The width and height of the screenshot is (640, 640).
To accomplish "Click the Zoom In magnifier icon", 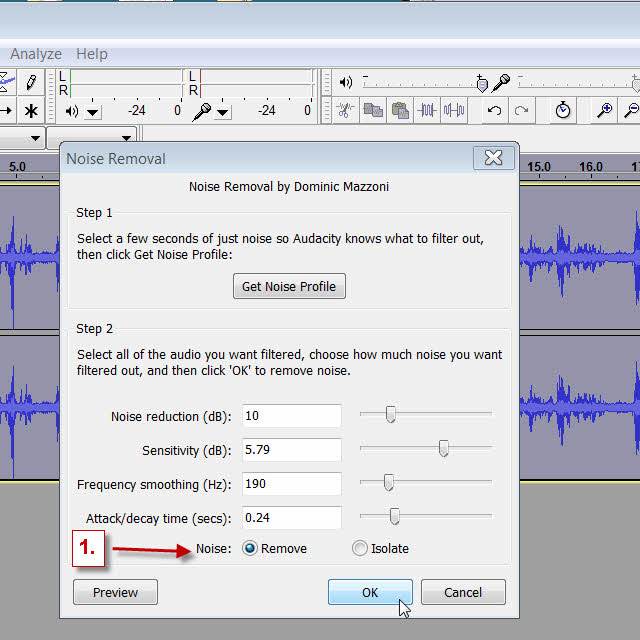I will 604,110.
